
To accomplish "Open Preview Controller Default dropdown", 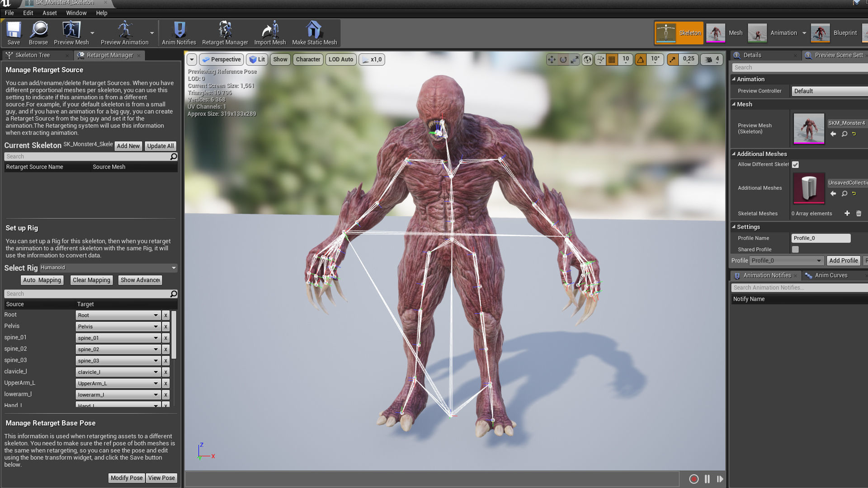I will (x=830, y=91).
